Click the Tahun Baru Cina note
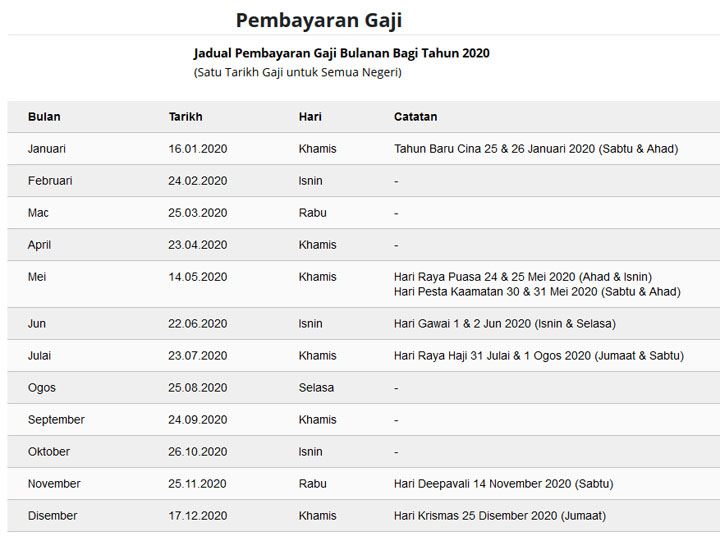720x541 pixels. click(536, 149)
